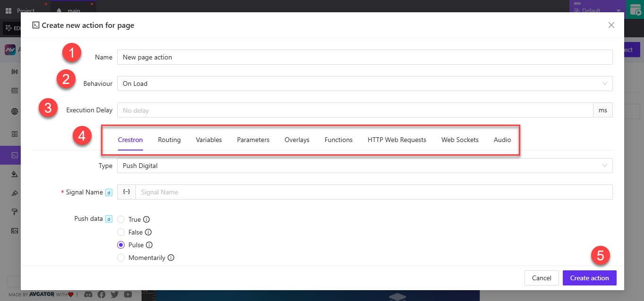Click the Create action button
This screenshot has width=644, height=301.
(x=589, y=278)
